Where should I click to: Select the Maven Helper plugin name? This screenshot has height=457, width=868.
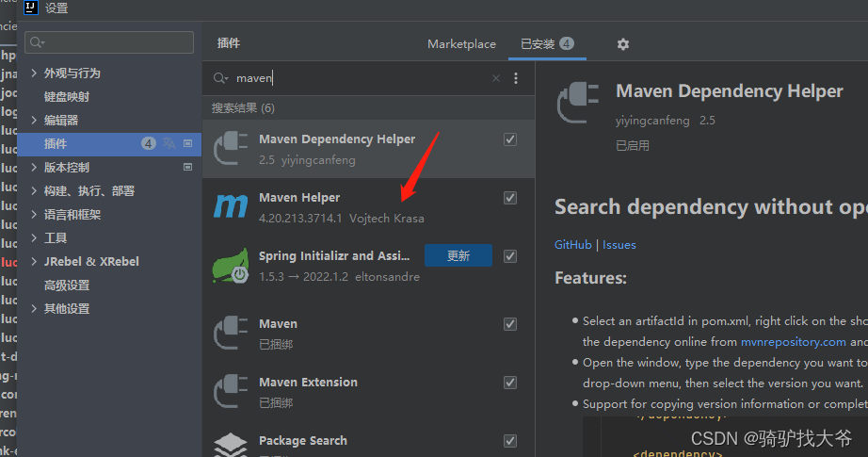tap(299, 197)
